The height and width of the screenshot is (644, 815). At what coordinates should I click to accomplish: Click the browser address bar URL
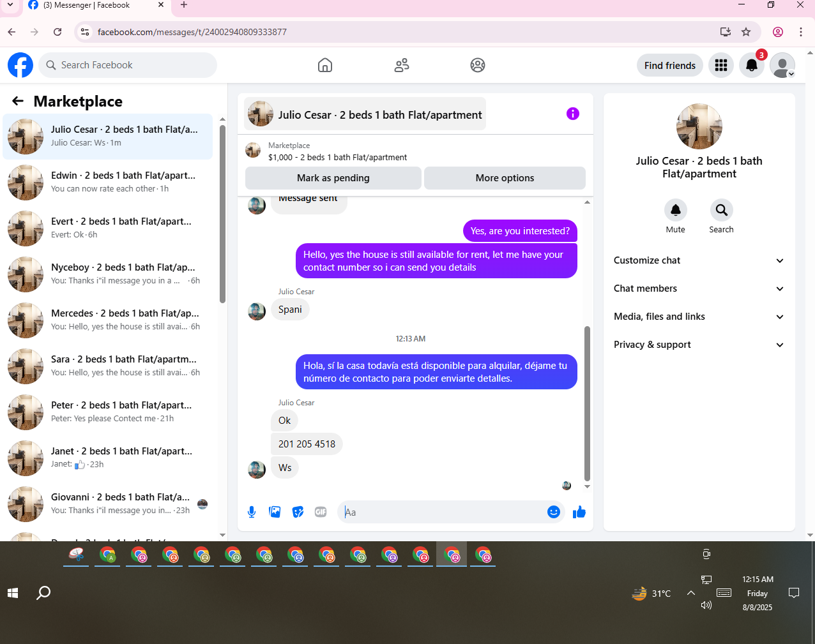click(x=192, y=32)
